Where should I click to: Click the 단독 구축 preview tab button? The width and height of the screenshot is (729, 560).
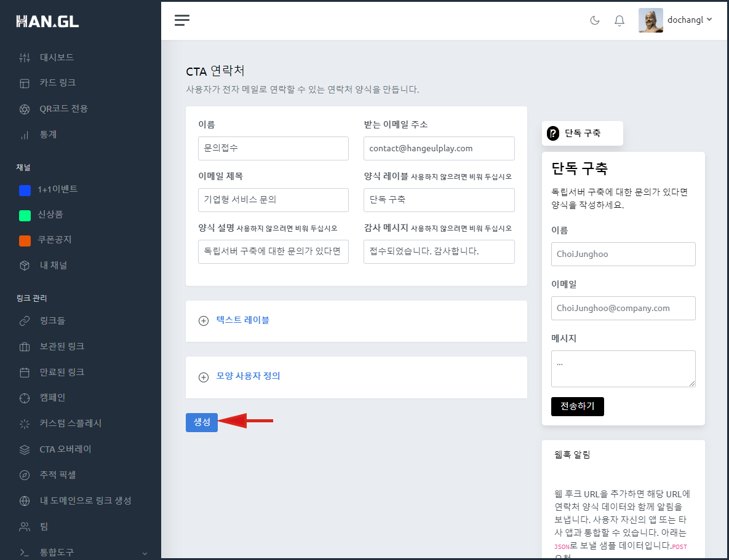(582, 133)
